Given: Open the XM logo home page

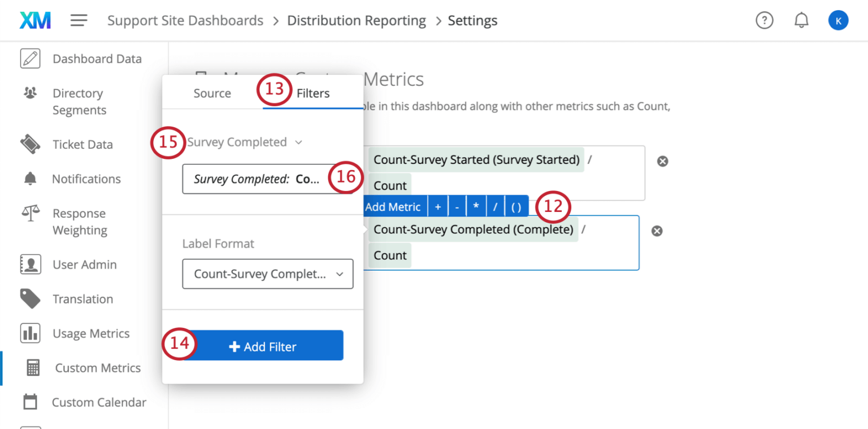Looking at the screenshot, I should point(34,20).
